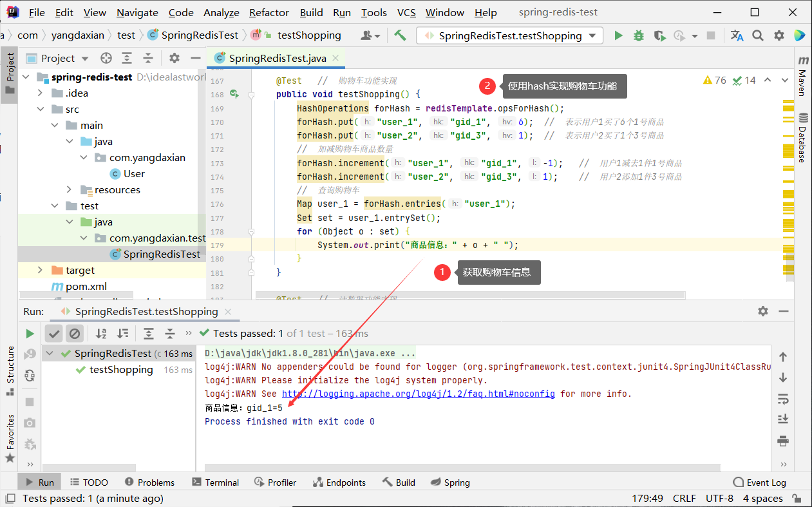
Task: Click editor horizontal scrollbar
Action: tap(470, 296)
